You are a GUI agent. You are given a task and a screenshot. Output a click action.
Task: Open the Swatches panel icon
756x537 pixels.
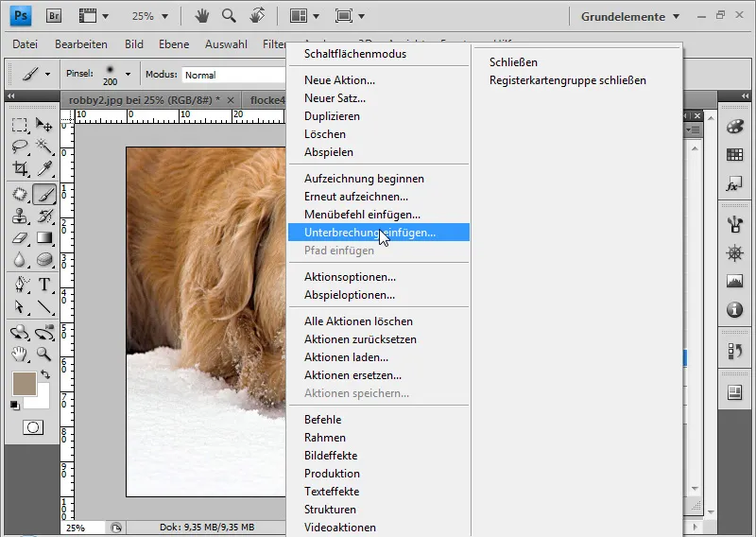point(734,155)
